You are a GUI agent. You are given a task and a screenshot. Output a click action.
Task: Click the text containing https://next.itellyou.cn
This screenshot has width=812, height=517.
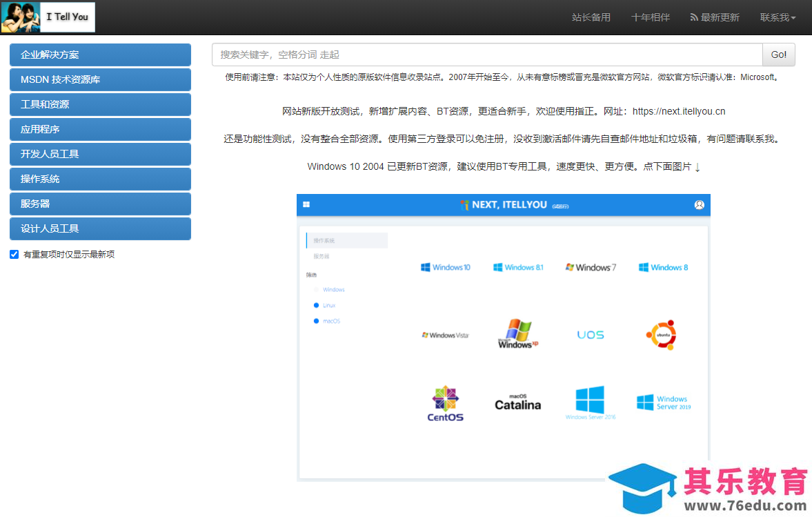[x=504, y=111]
